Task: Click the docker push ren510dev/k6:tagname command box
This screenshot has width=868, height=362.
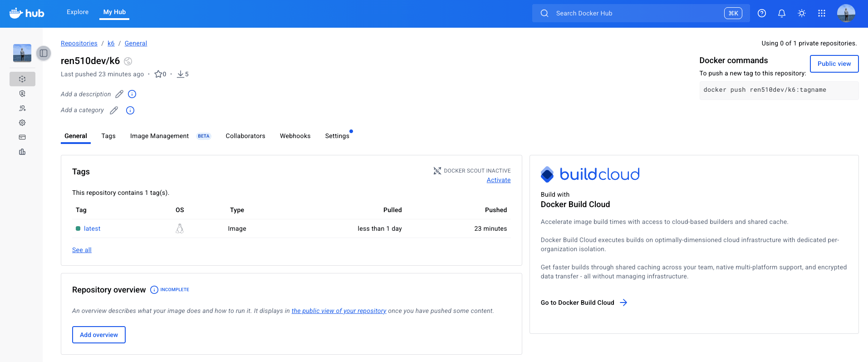Action: coord(779,90)
